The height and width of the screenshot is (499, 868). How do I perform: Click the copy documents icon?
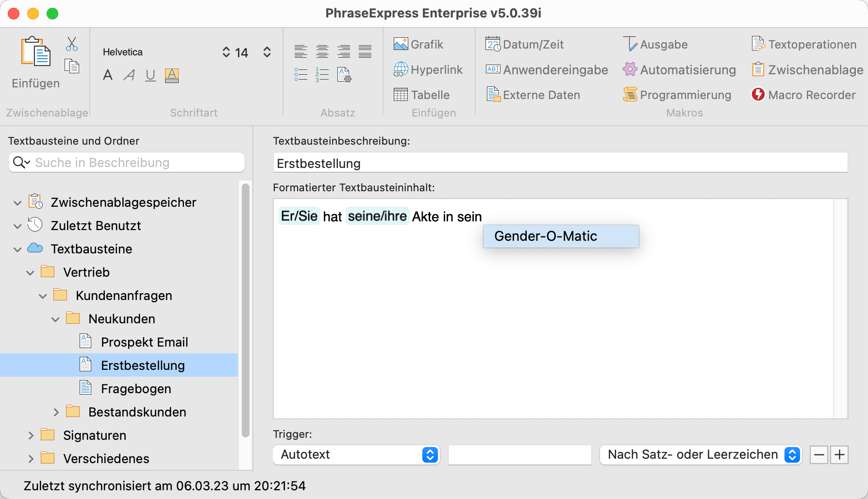pos(72,66)
